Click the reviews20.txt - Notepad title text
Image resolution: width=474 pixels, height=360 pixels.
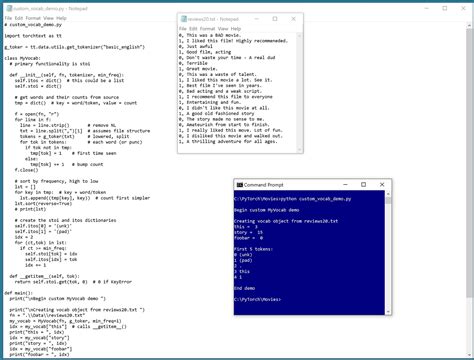coord(213,19)
